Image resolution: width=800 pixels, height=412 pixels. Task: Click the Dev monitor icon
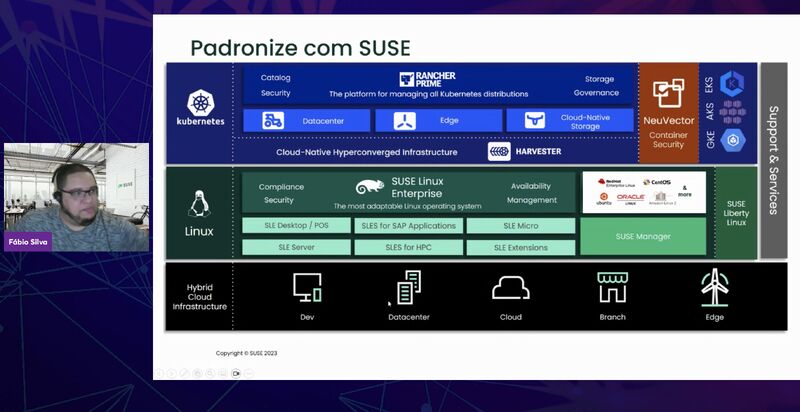(307, 287)
